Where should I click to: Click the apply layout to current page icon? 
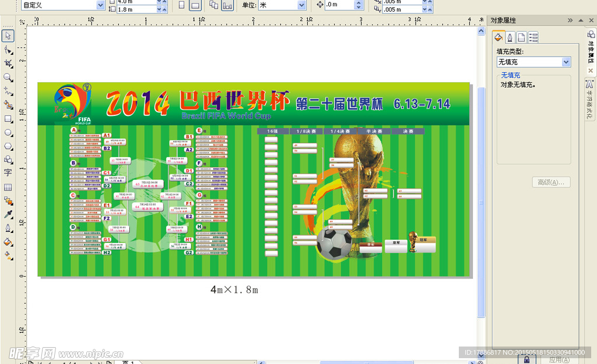227,5
